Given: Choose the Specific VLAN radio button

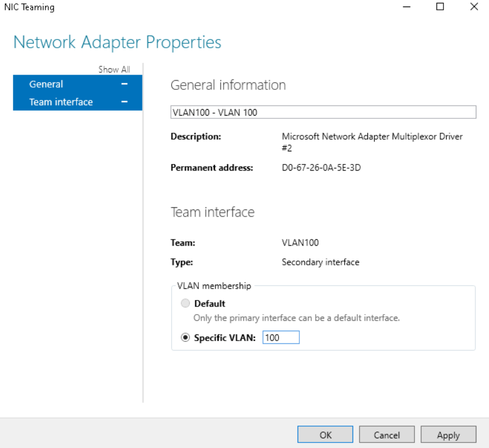Looking at the screenshot, I should pos(185,338).
